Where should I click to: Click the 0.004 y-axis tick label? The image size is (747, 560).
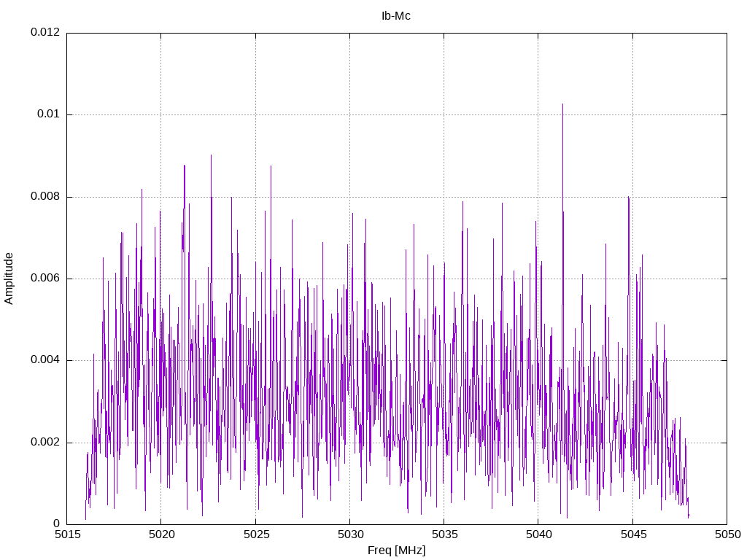pos(46,360)
